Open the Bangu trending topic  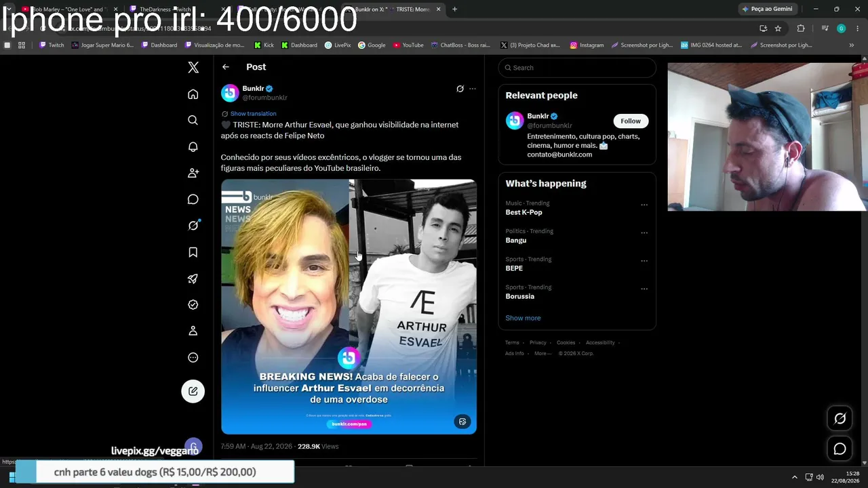pos(516,241)
